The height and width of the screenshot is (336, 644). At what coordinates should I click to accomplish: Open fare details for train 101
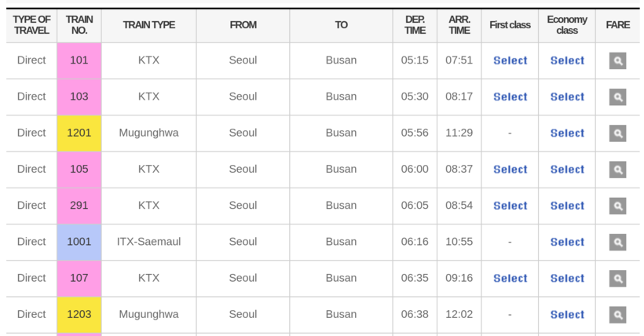tap(618, 60)
